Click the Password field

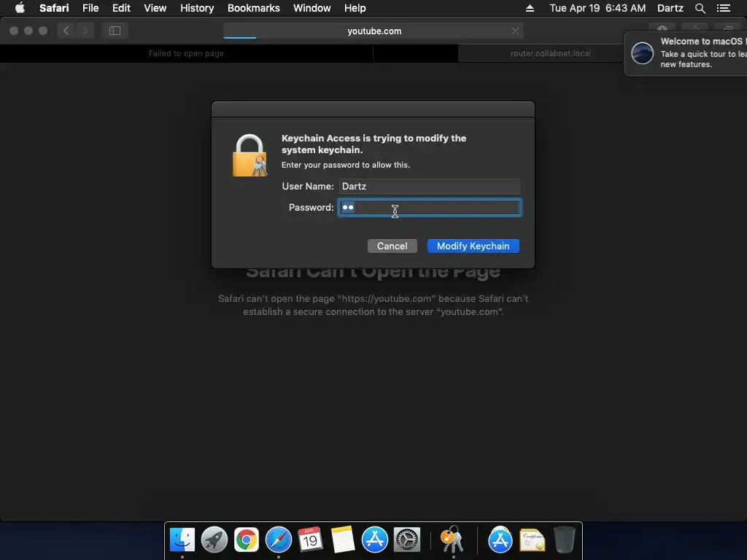[429, 208]
